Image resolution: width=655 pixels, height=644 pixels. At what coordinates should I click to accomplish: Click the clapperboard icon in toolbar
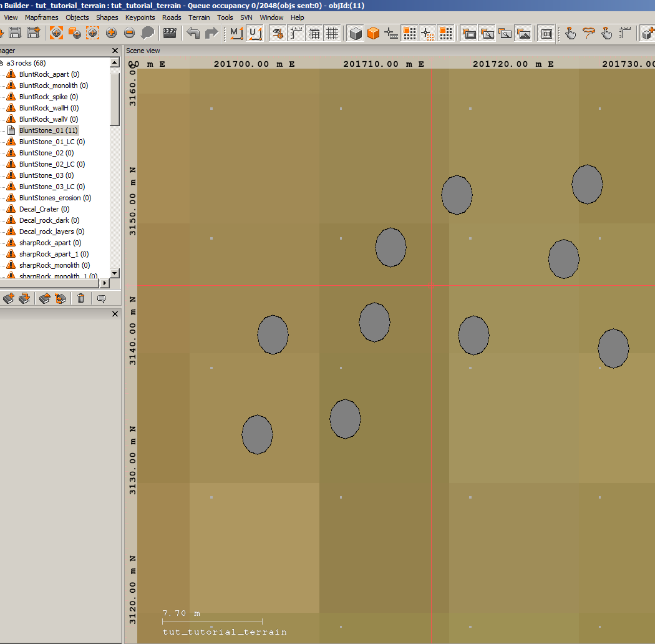click(169, 34)
